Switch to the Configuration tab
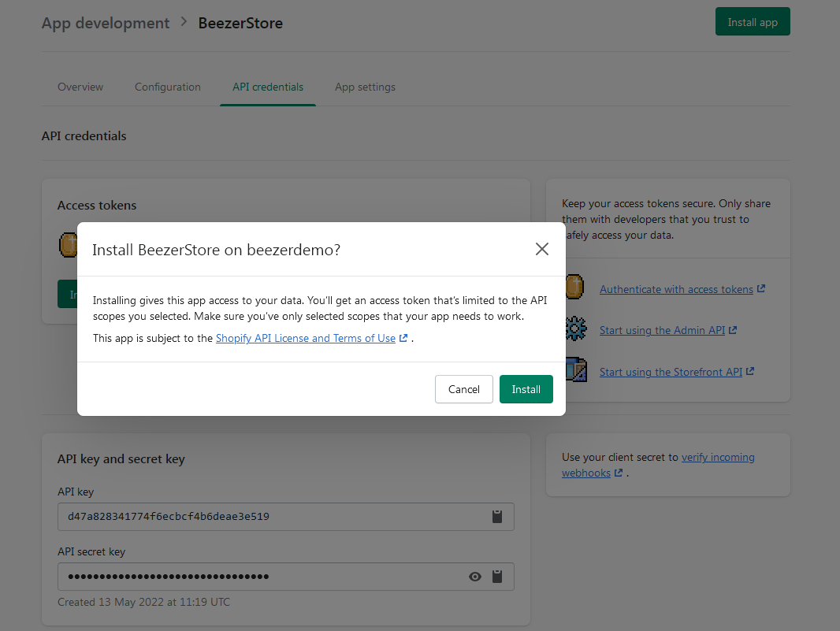 point(168,87)
